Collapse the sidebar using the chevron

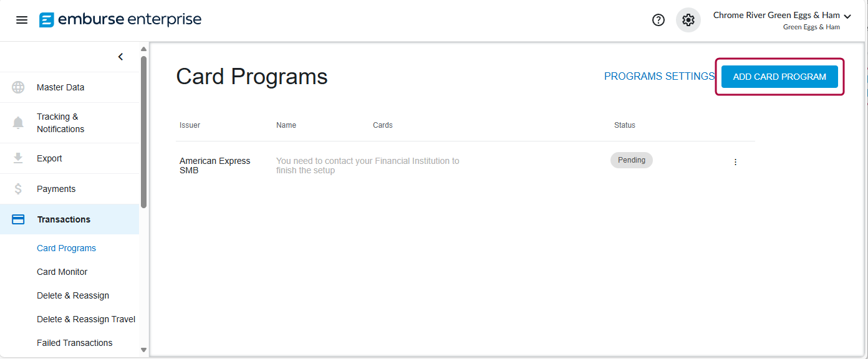pyautogui.click(x=120, y=56)
